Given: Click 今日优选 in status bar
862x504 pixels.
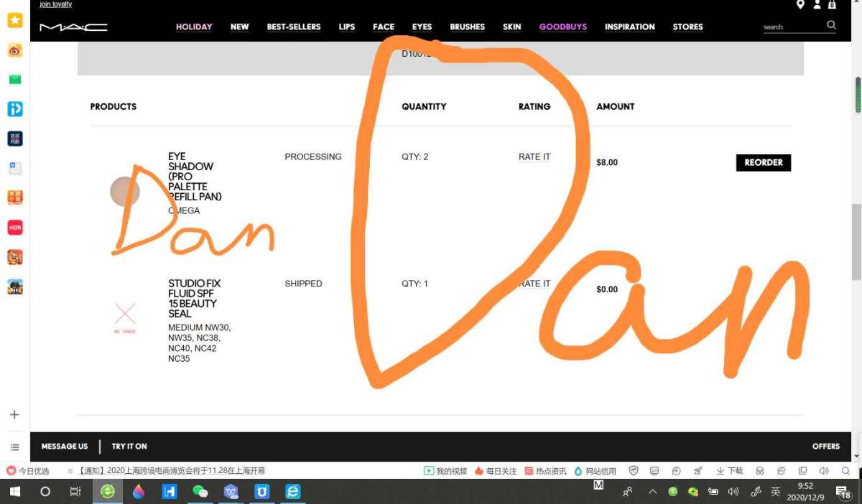Looking at the screenshot, I should point(28,471).
